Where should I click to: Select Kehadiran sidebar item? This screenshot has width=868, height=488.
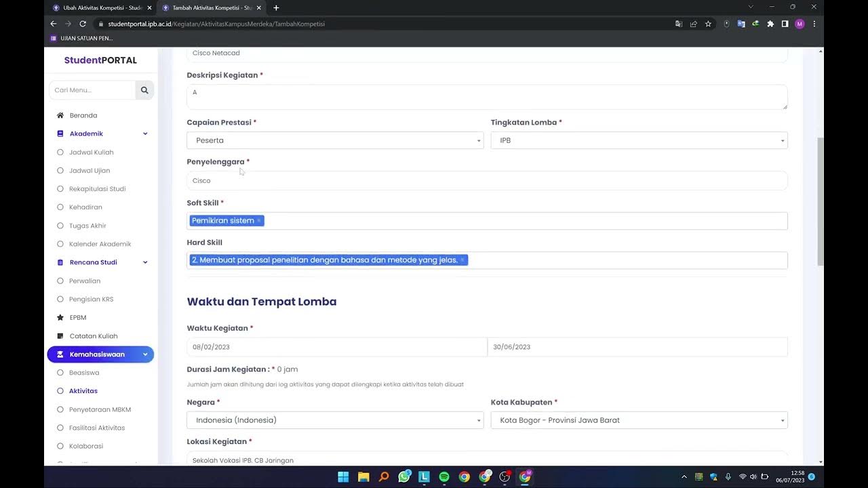click(85, 207)
